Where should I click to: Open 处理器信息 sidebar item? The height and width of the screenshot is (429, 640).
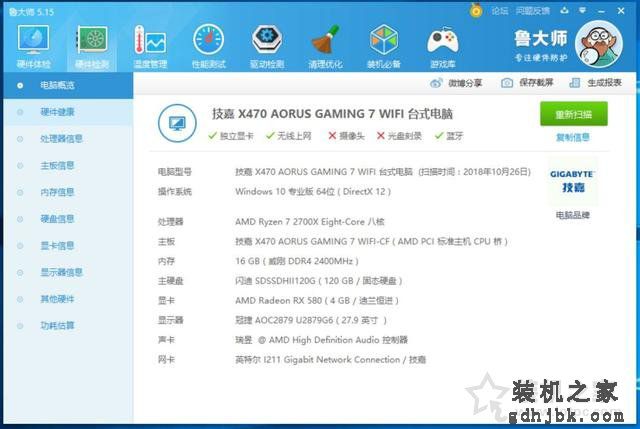coord(68,139)
